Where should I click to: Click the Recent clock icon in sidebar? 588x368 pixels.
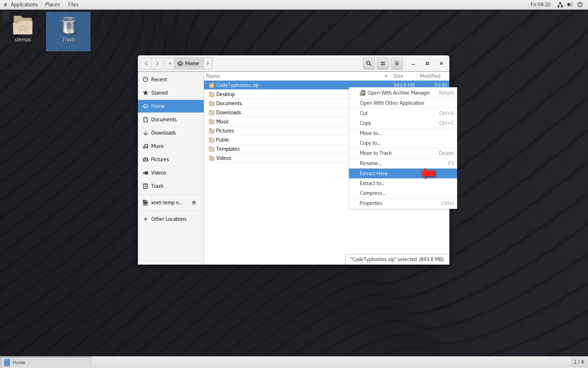point(146,80)
